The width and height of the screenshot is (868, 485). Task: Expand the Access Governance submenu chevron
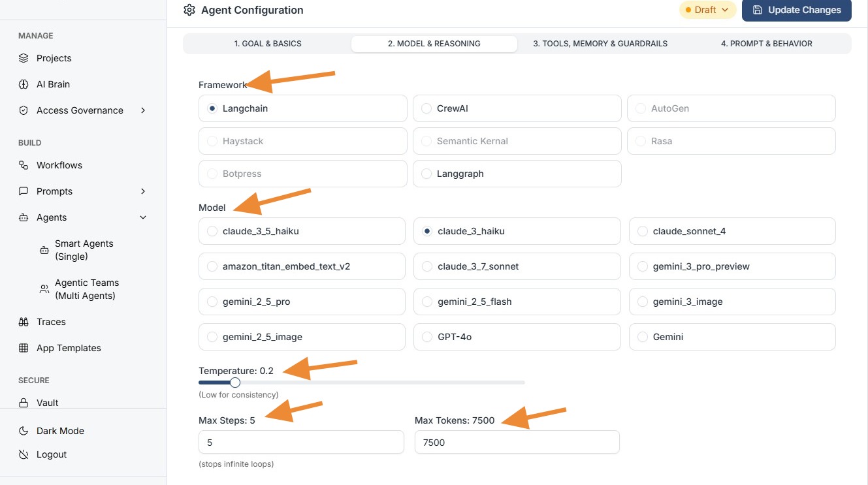(143, 110)
